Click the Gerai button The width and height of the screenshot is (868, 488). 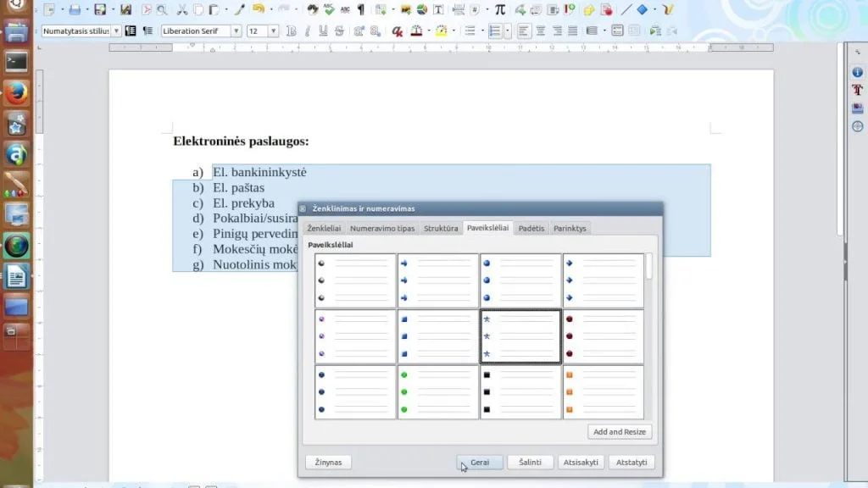tap(480, 462)
